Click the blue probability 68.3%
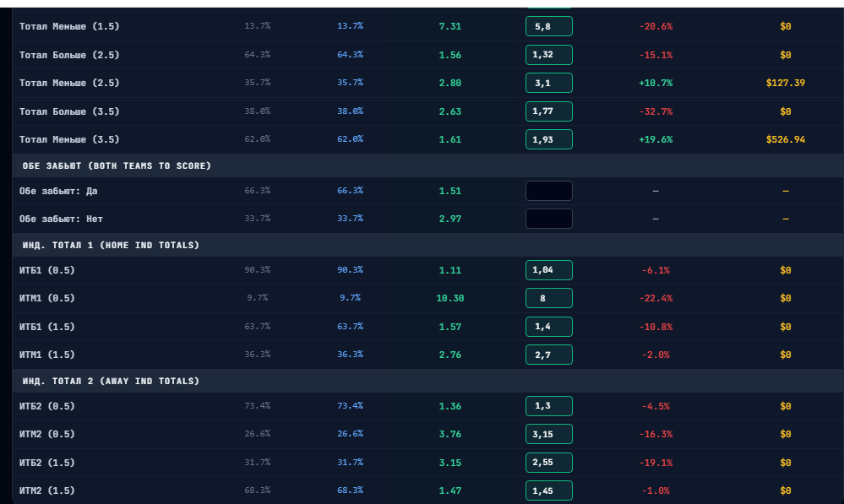Screen dimensions: 844x504 350,490
